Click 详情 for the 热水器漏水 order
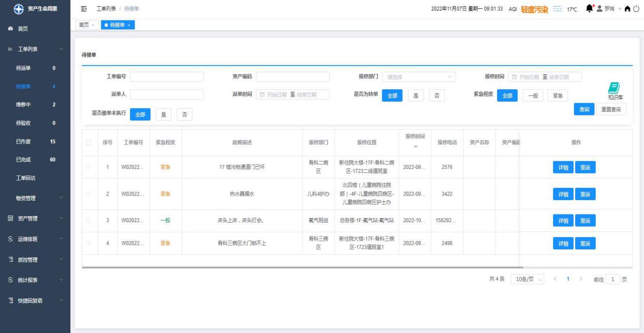644x333 pixels. (x=563, y=194)
